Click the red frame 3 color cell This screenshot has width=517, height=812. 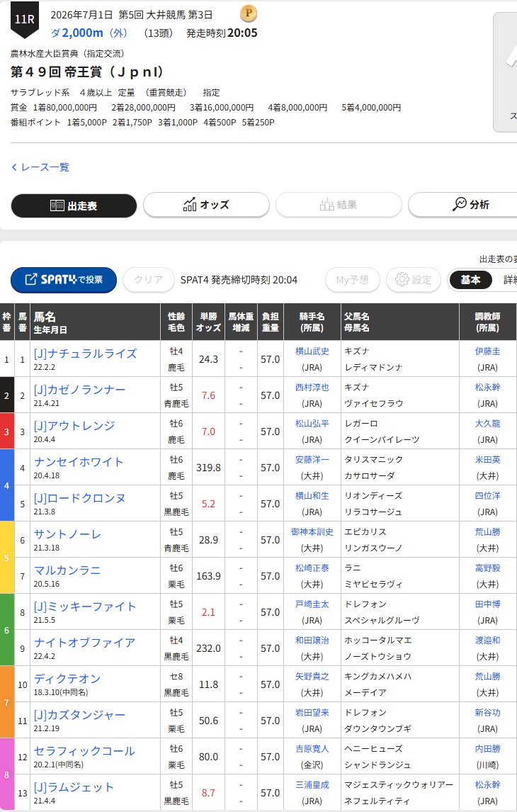click(x=6, y=431)
